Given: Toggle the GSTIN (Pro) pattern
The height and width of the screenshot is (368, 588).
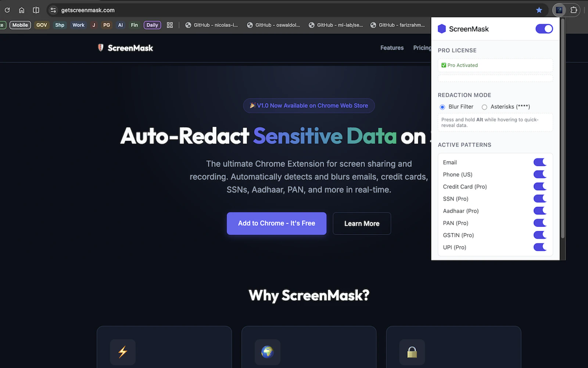Looking at the screenshot, I should pos(540,235).
